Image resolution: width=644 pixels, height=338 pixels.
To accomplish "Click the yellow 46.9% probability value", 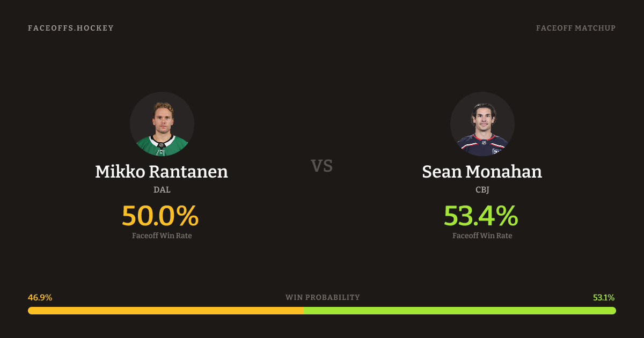I will click(x=40, y=297).
